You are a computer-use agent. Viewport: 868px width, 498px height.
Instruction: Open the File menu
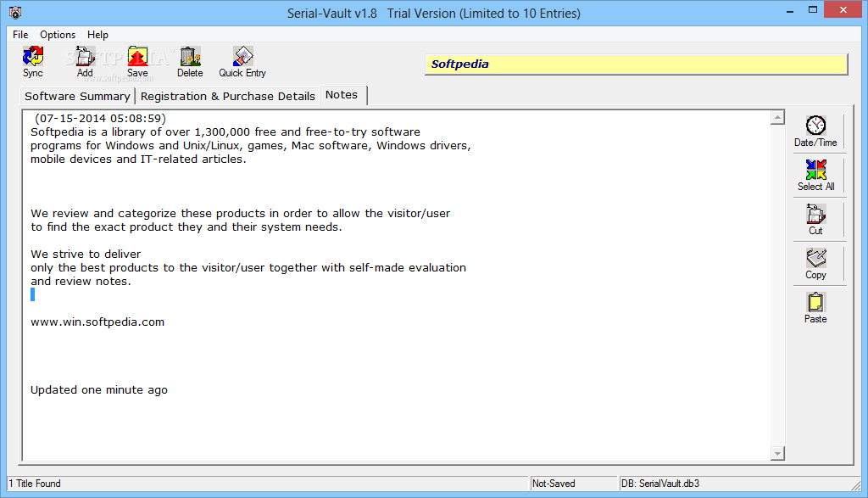click(20, 34)
